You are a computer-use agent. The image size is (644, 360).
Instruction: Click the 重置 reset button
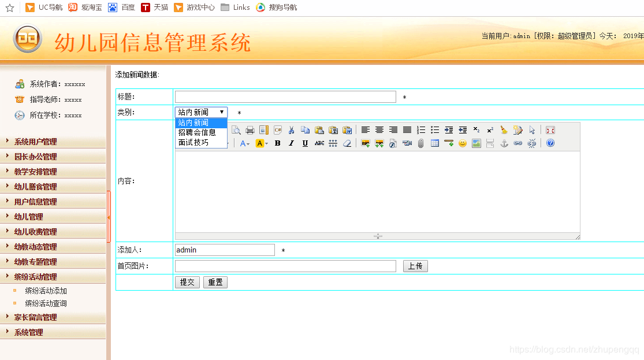(215, 283)
